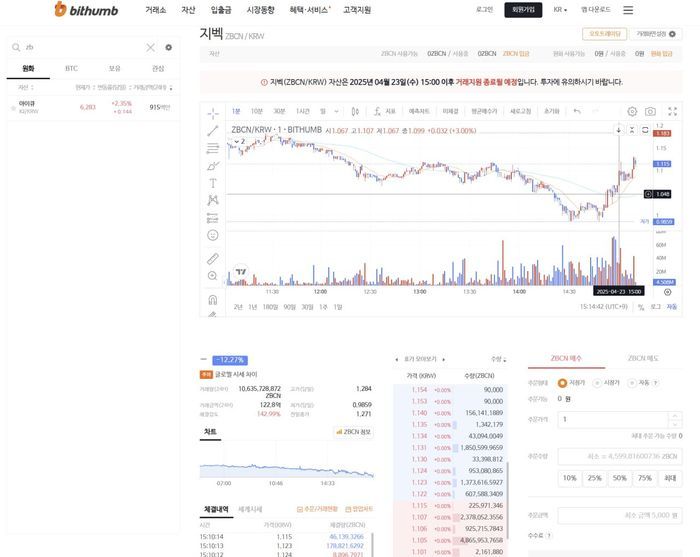Viewport: 700px width, 557px height.
Task: Open the chart patterns tool
Action: point(213,200)
